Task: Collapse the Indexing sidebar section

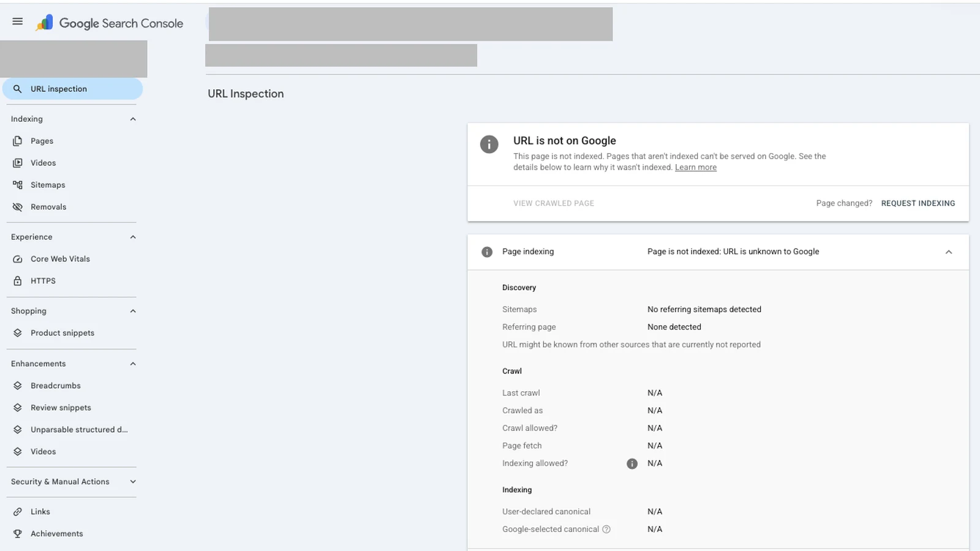Action: (133, 119)
